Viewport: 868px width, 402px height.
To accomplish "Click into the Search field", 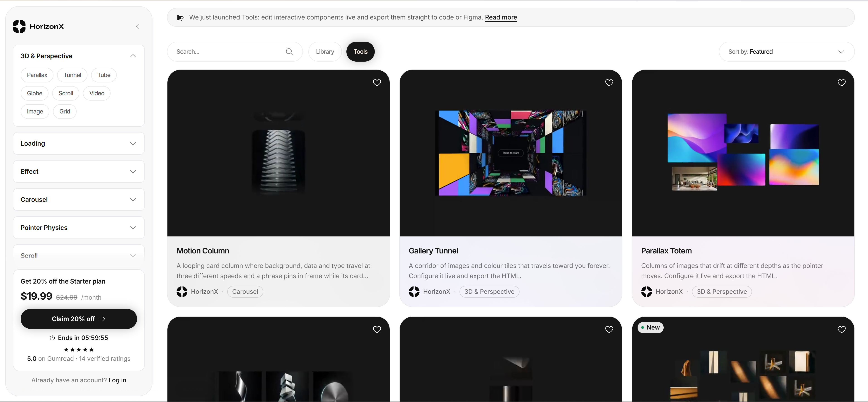I will (x=235, y=51).
